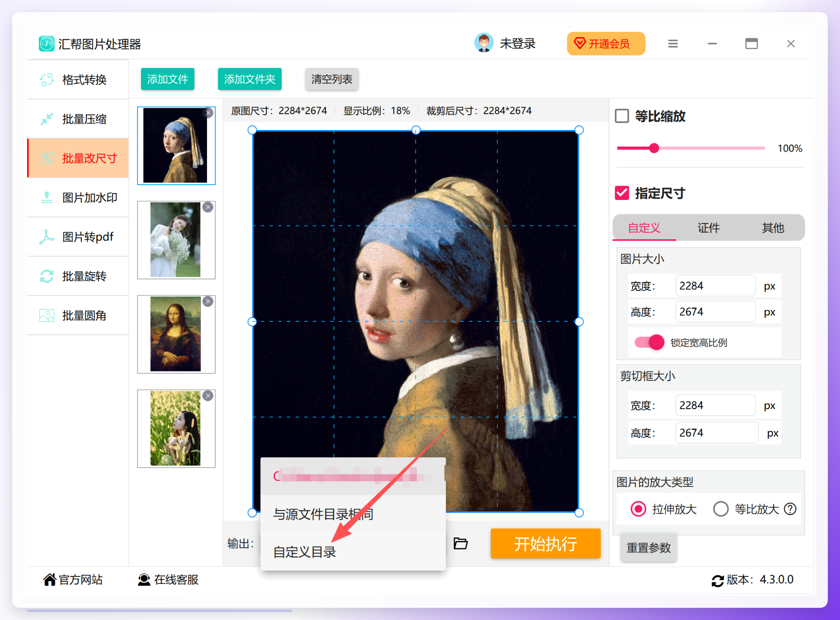
Task: Uncheck the 指定尺寸 checkbox
Action: [622, 193]
